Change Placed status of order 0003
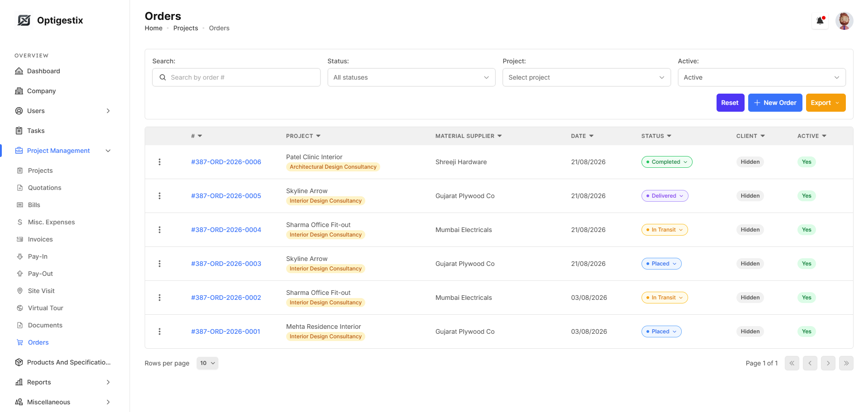 661,264
